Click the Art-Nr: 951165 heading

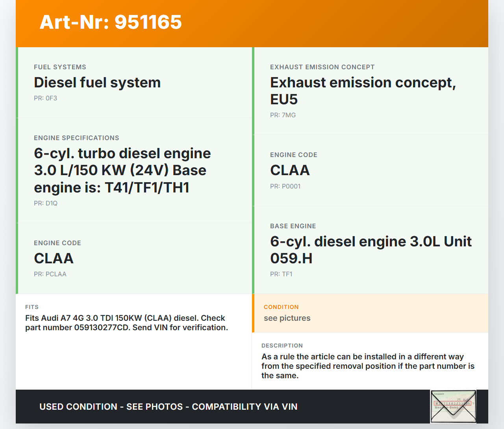(111, 22)
